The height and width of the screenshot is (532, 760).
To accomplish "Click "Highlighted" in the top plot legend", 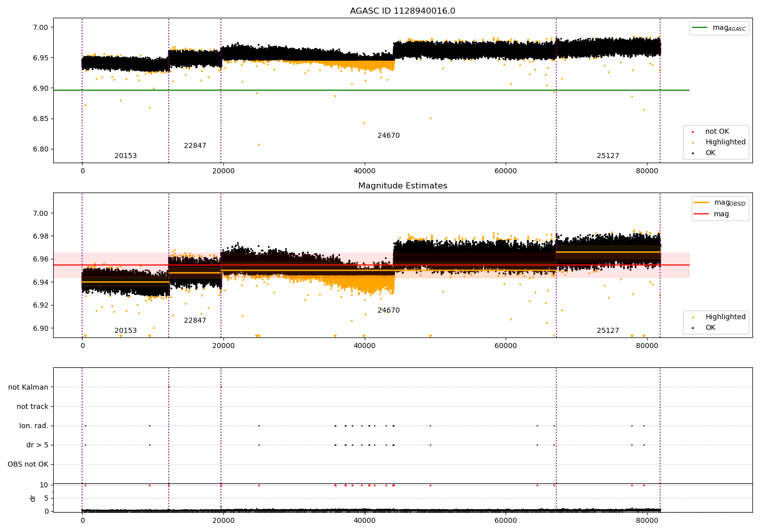I will point(719,142).
